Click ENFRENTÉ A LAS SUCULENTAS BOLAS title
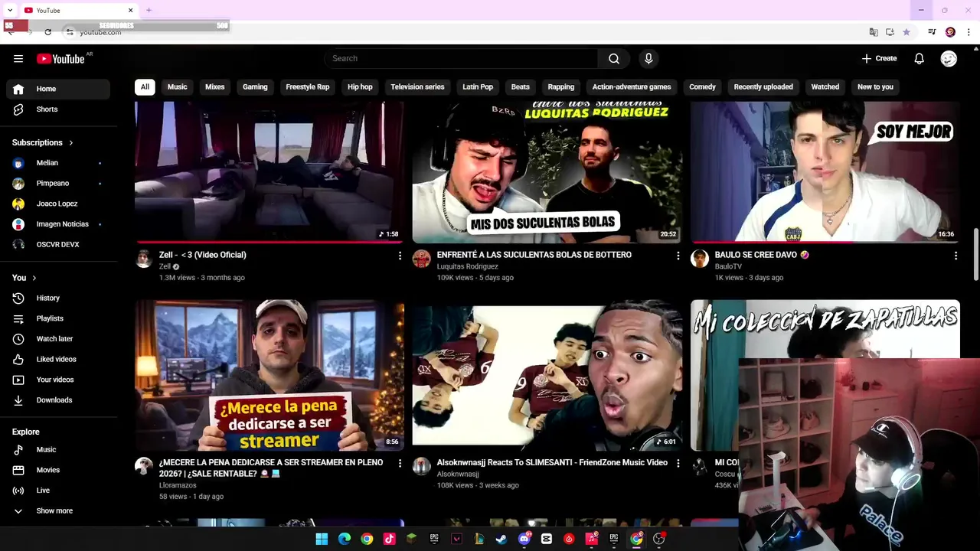This screenshot has width=980, height=551. [x=534, y=255]
